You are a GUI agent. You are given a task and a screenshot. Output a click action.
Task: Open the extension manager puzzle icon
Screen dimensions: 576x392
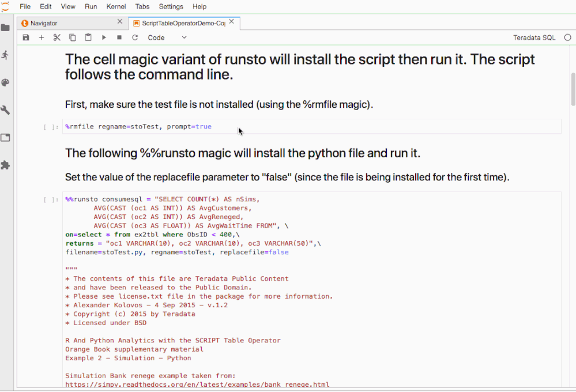tap(6, 165)
